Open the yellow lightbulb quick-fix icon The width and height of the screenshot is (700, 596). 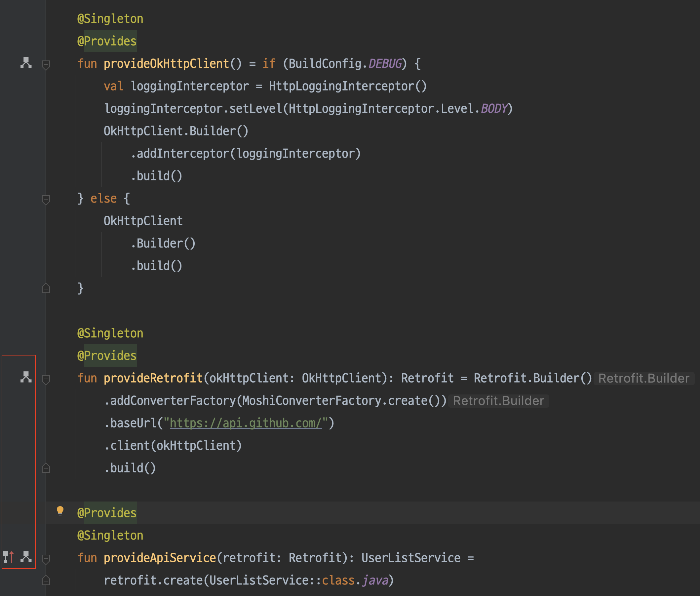tap(60, 511)
